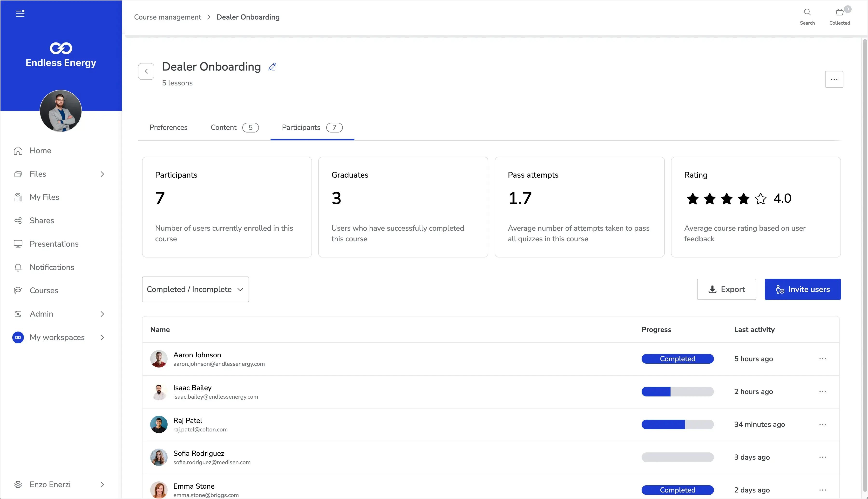
Task: Expand the Files submenu chevron
Action: click(102, 174)
